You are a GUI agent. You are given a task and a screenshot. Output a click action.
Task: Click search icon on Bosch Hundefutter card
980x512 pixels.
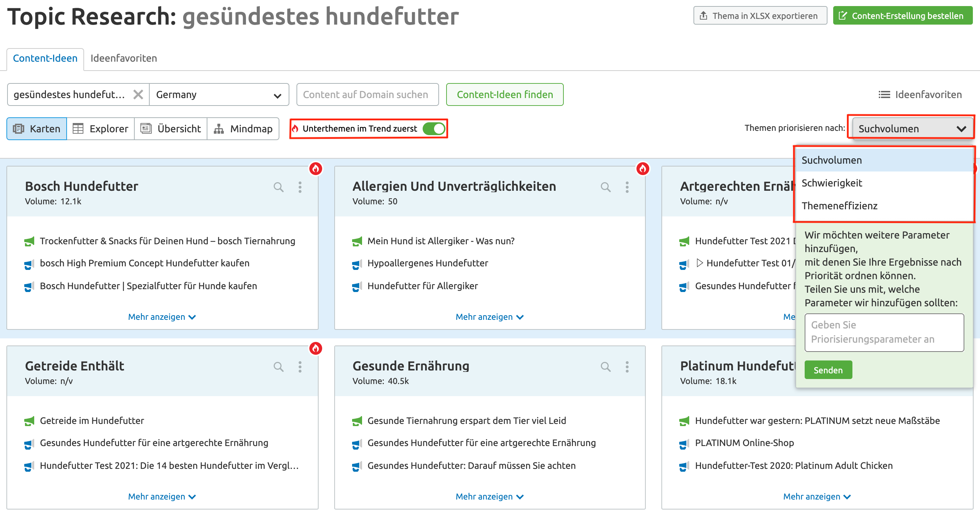(x=278, y=187)
